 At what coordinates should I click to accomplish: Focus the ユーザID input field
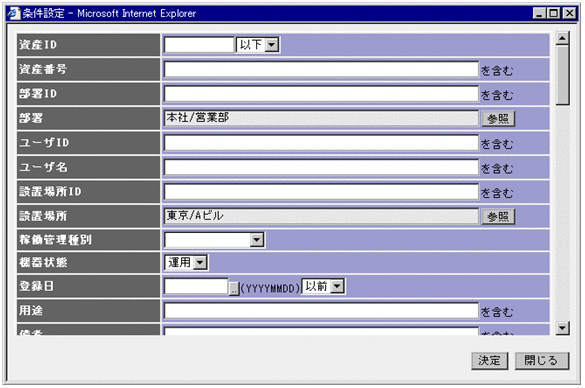pyautogui.click(x=321, y=143)
